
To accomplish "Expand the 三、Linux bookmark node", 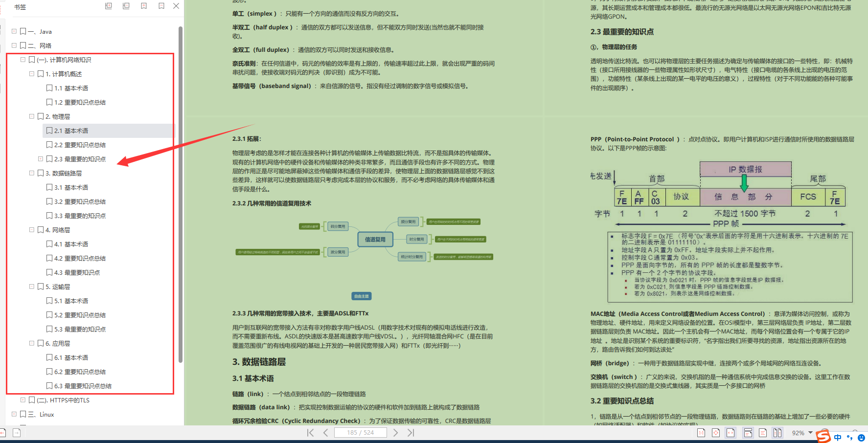I will click(14, 414).
